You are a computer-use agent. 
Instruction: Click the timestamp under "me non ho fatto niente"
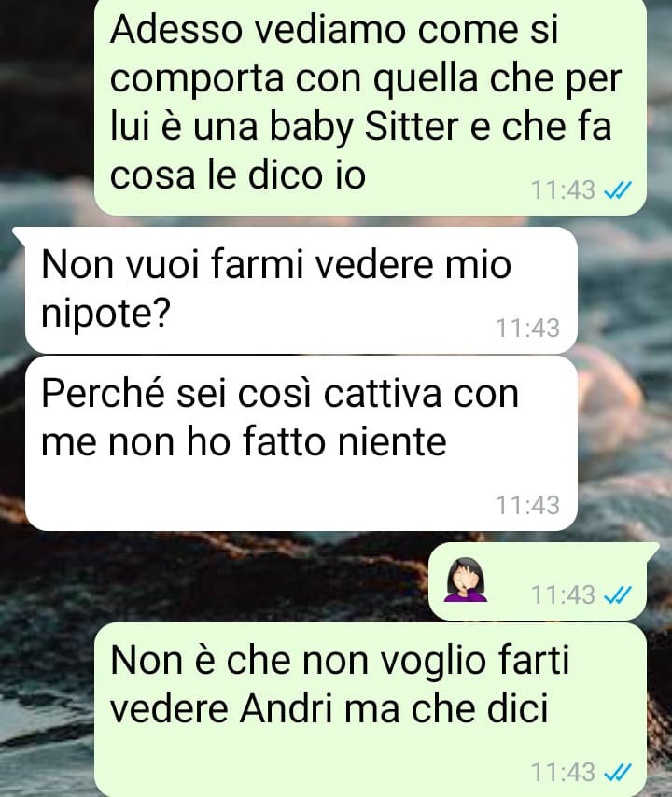coord(527,505)
